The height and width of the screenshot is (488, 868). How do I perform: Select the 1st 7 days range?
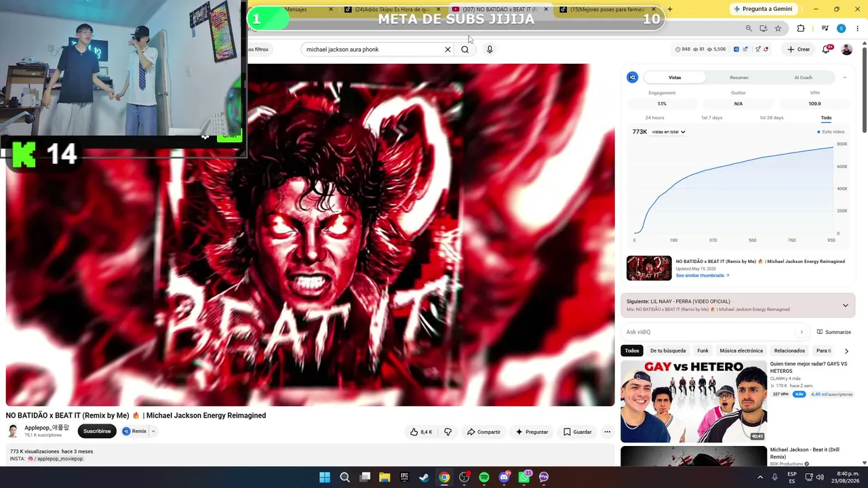pos(711,118)
